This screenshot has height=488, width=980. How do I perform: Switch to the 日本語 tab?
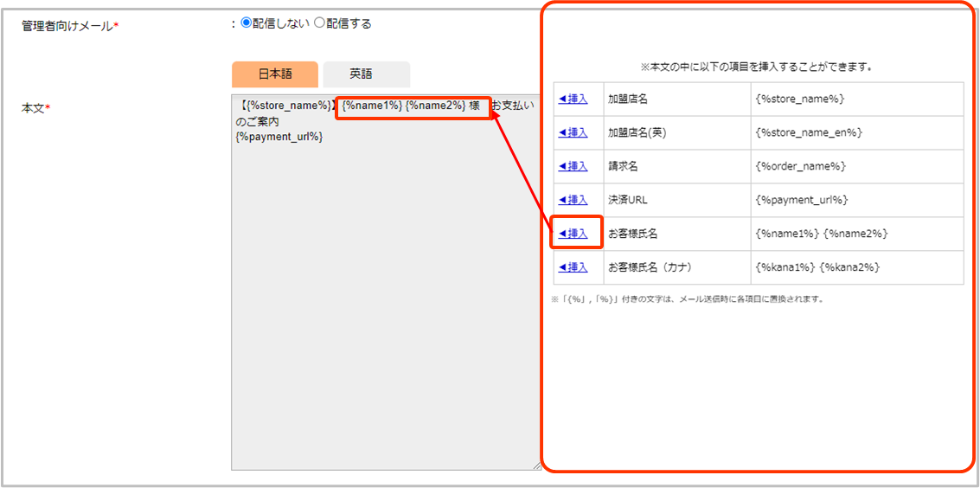(275, 74)
